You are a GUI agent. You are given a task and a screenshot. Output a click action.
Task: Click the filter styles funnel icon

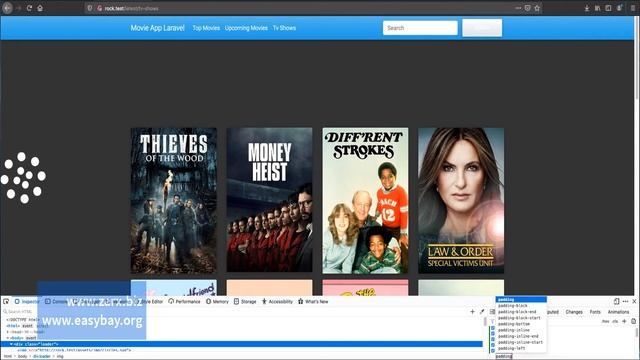(493, 321)
